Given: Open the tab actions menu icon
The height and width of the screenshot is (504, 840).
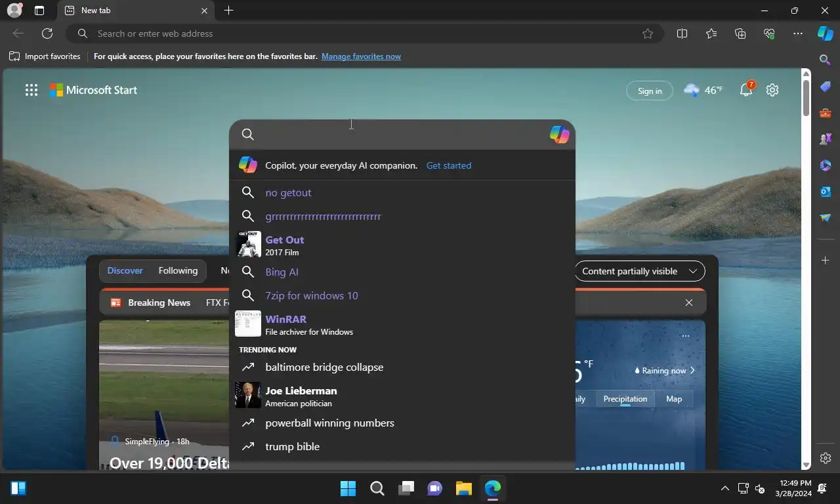Looking at the screenshot, I should pyautogui.click(x=39, y=10).
